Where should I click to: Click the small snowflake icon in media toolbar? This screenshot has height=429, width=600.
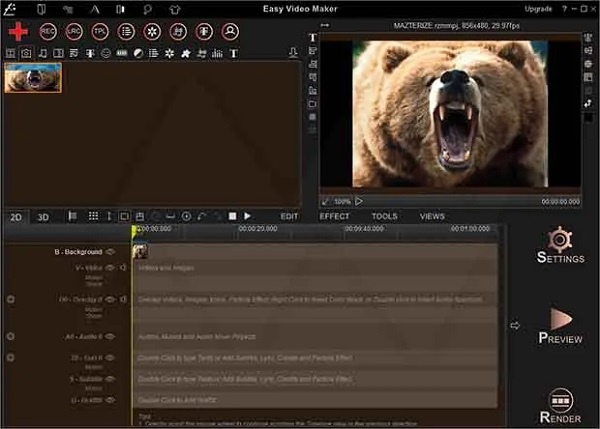pyautogui.click(x=169, y=53)
